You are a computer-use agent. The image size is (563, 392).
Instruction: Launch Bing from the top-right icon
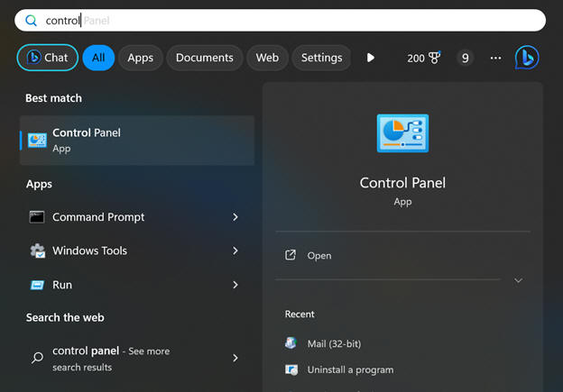coord(527,58)
